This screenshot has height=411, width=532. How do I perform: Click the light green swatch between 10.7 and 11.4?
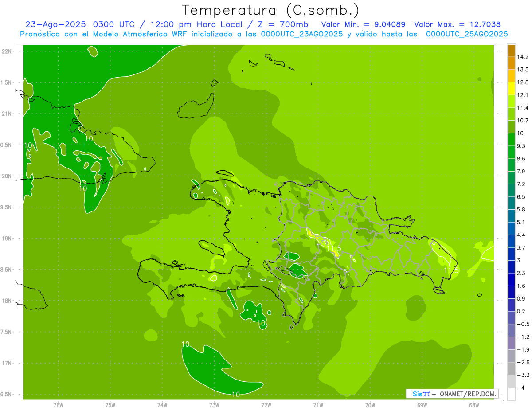[511, 114]
